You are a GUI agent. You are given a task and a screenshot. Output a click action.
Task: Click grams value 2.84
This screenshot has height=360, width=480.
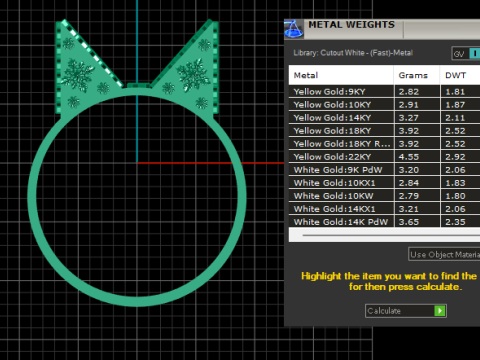[x=409, y=183]
